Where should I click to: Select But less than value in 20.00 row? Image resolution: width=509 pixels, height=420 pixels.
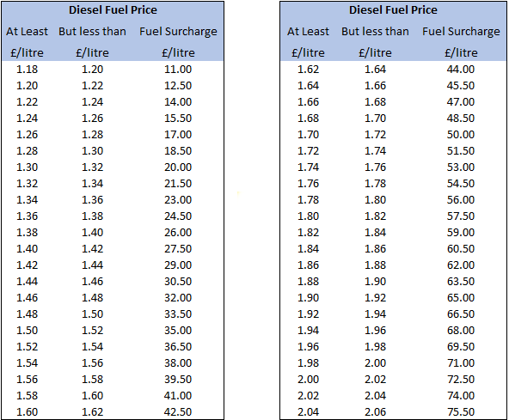click(92, 167)
